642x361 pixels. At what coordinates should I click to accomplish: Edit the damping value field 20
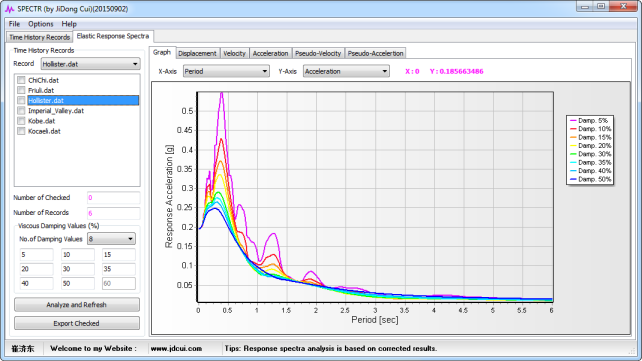point(36,269)
